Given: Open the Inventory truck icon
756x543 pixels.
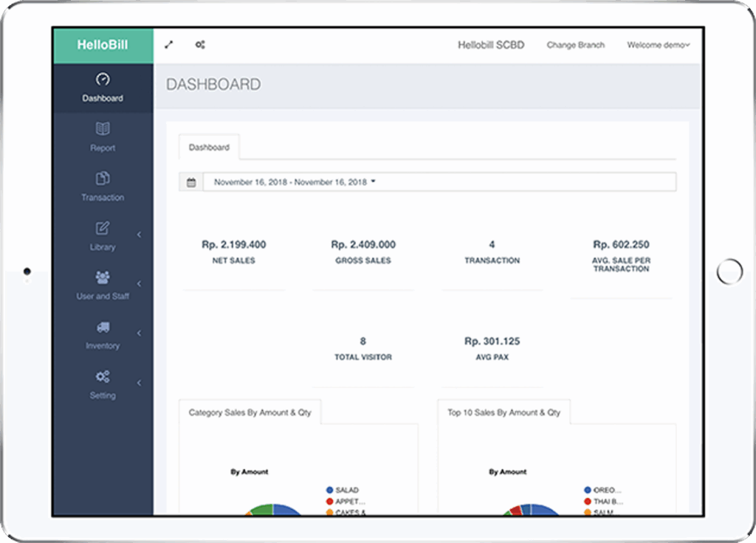Looking at the screenshot, I should 103,327.
